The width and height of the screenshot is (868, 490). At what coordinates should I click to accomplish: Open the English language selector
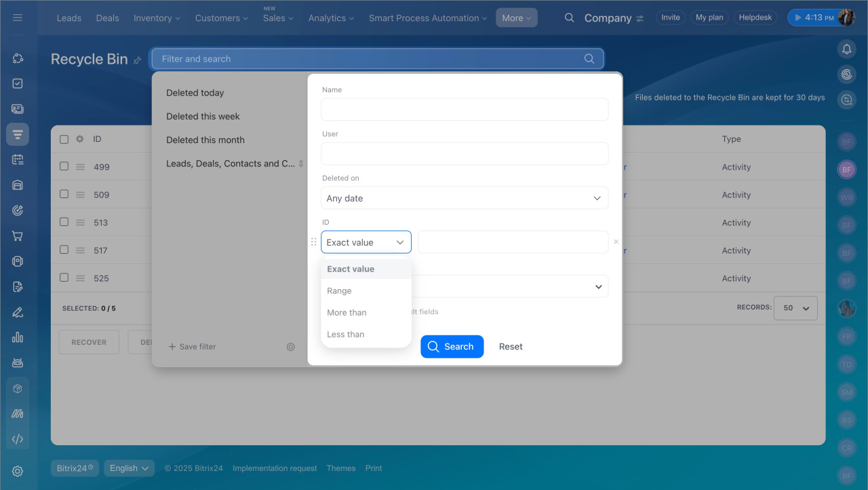click(x=129, y=468)
